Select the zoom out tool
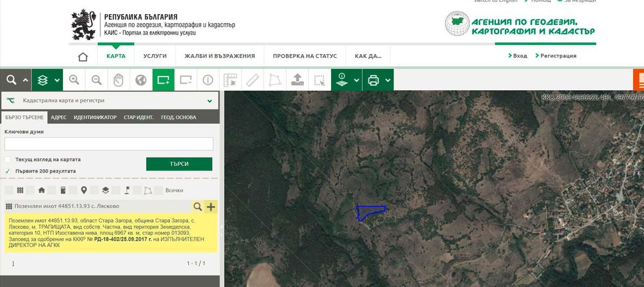The height and width of the screenshot is (287, 644). click(x=97, y=80)
